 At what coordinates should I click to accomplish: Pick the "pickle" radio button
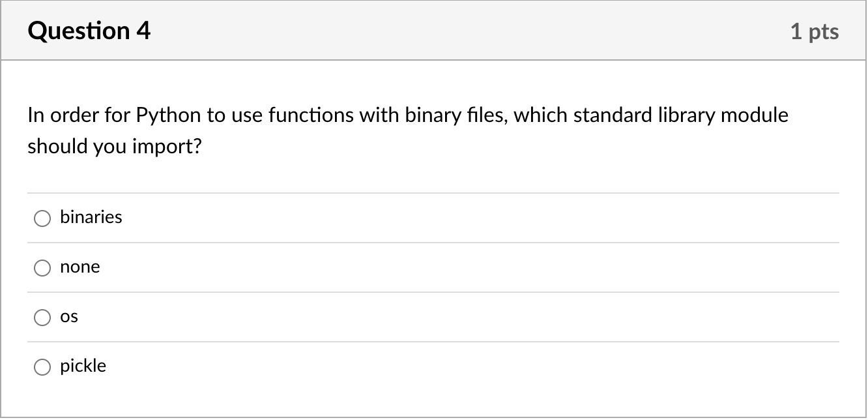coord(42,367)
